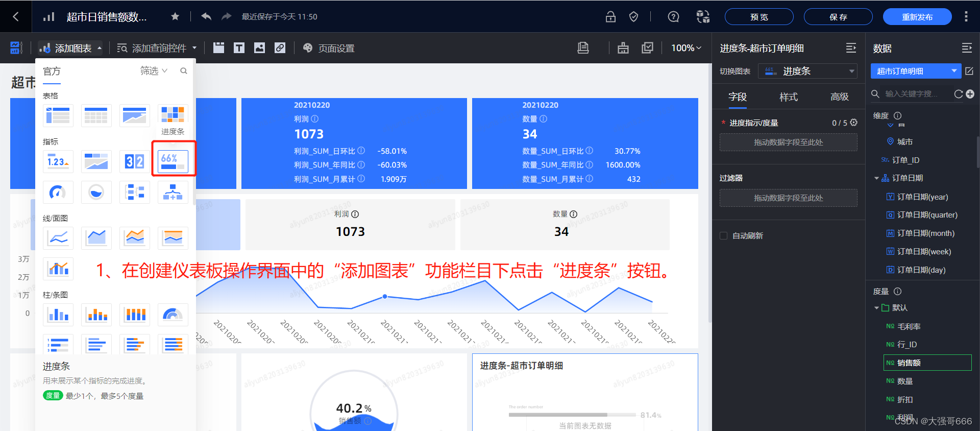Undo the last action
The width and height of the screenshot is (980, 431).
click(206, 16)
